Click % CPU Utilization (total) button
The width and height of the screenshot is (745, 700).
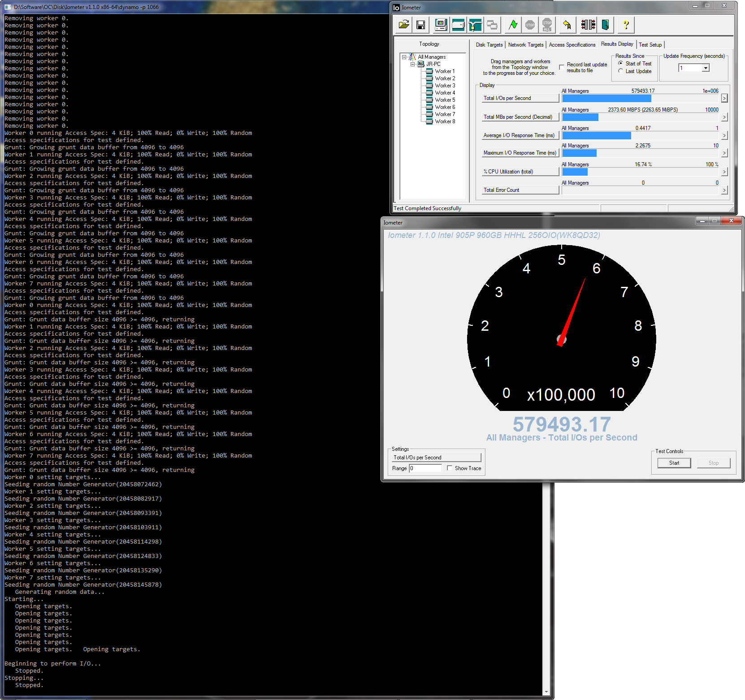(520, 172)
